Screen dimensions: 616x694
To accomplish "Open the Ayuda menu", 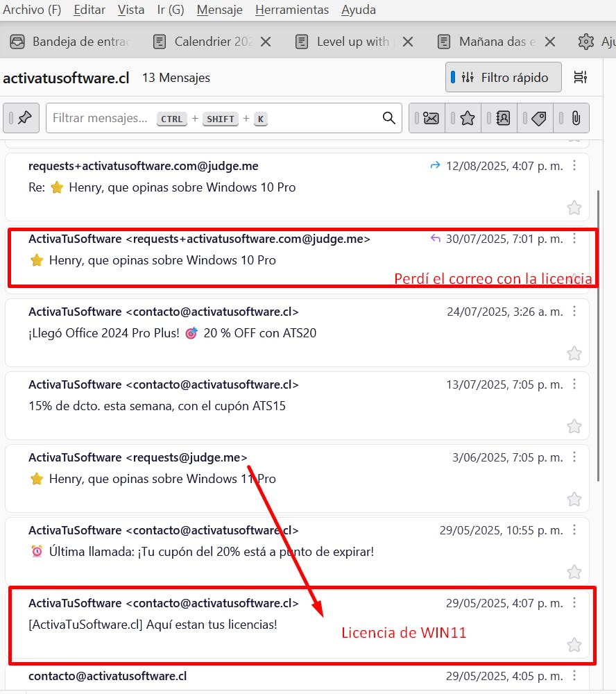I will (359, 10).
